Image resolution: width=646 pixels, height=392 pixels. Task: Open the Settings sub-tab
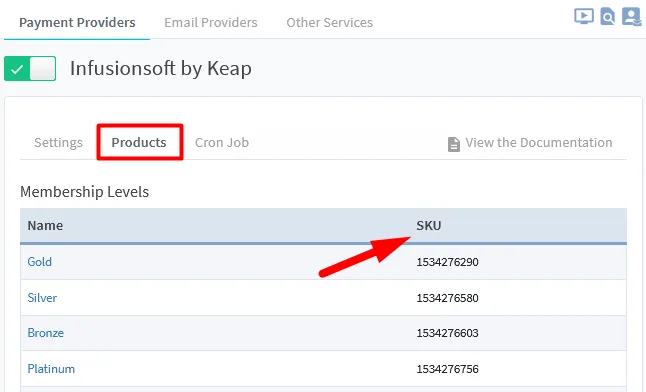pos(59,143)
